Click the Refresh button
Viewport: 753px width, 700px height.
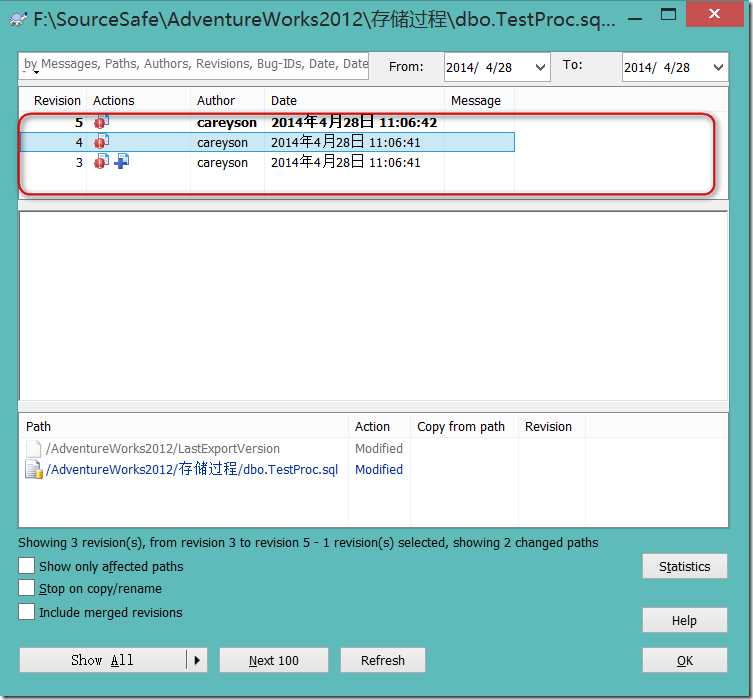coord(383,660)
